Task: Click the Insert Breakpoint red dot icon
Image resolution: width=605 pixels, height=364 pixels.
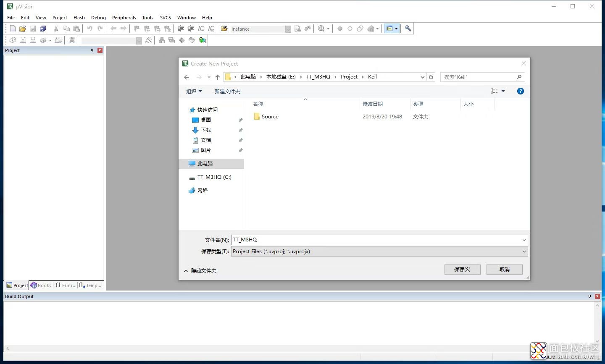Action: pyautogui.click(x=340, y=29)
